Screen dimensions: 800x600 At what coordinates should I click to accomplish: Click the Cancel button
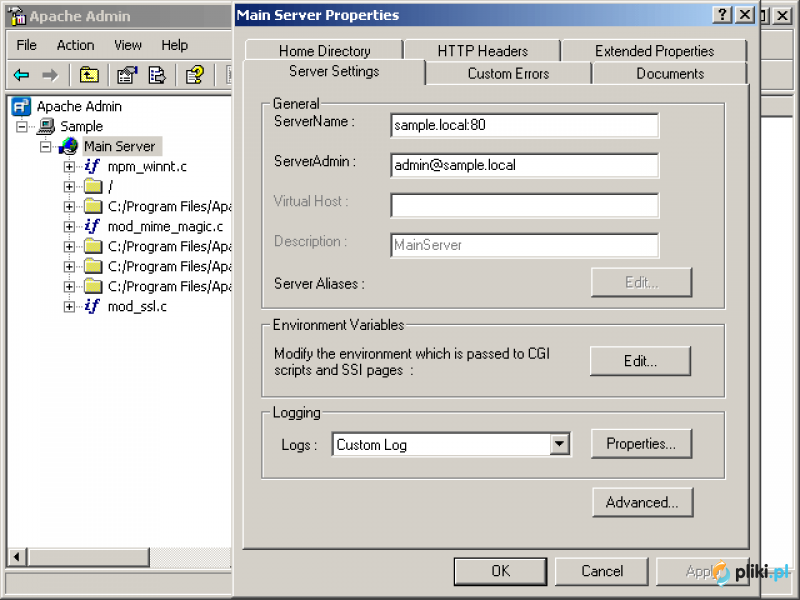tap(602, 571)
